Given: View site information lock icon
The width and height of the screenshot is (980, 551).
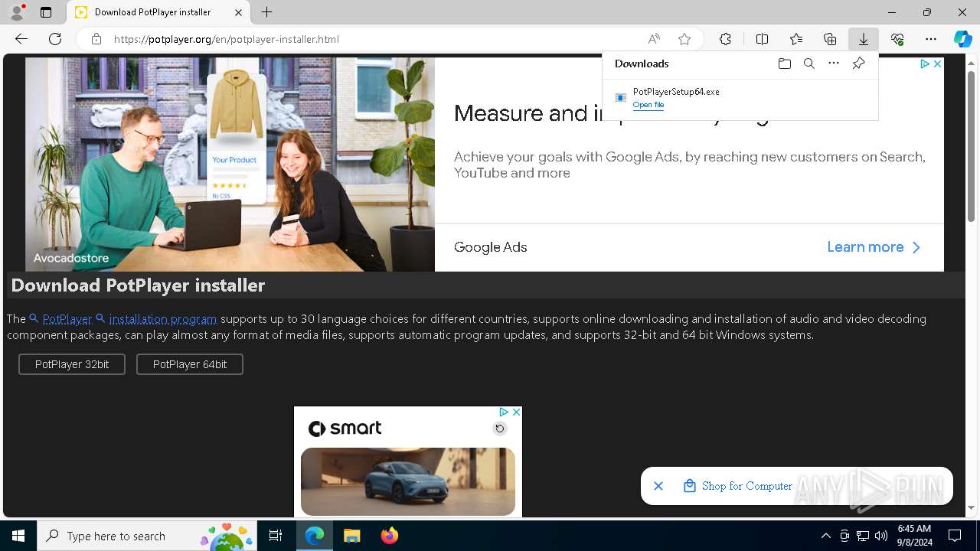Looking at the screenshot, I should pyautogui.click(x=96, y=39).
